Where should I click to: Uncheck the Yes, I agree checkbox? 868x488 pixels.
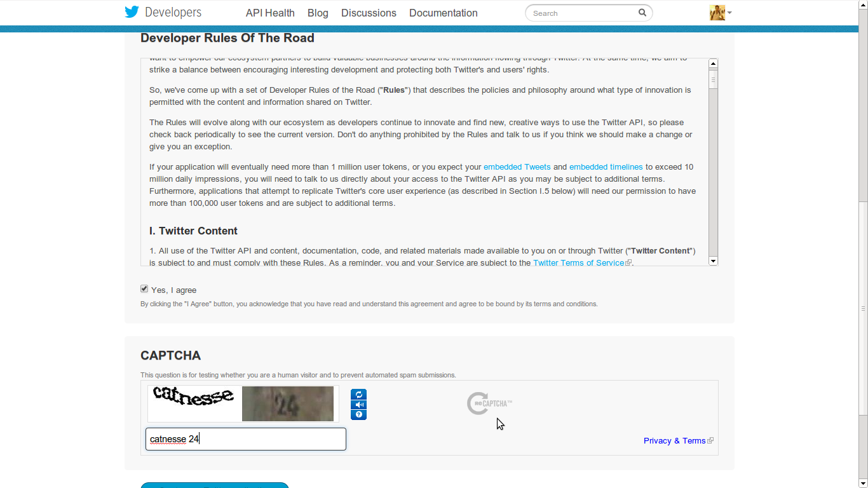144,289
